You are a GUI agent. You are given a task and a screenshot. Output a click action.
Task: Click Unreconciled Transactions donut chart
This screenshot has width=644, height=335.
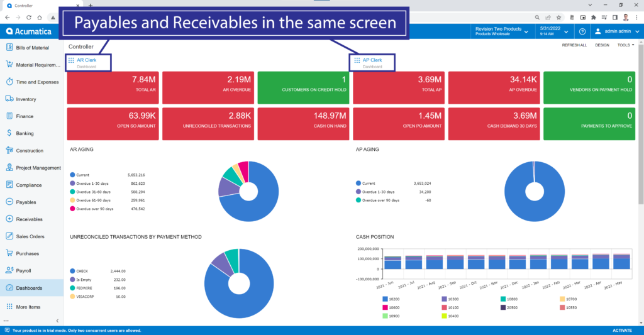click(239, 283)
